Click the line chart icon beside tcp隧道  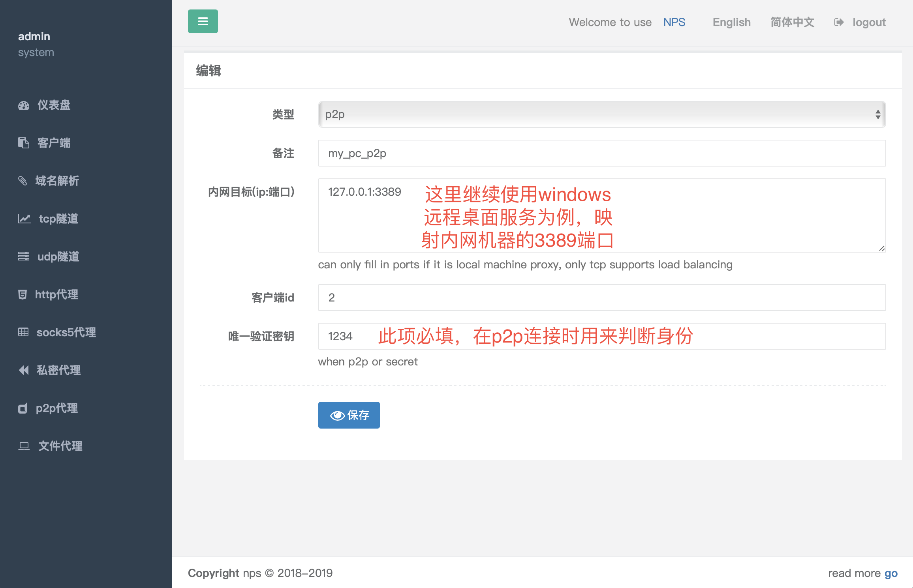pos(24,219)
